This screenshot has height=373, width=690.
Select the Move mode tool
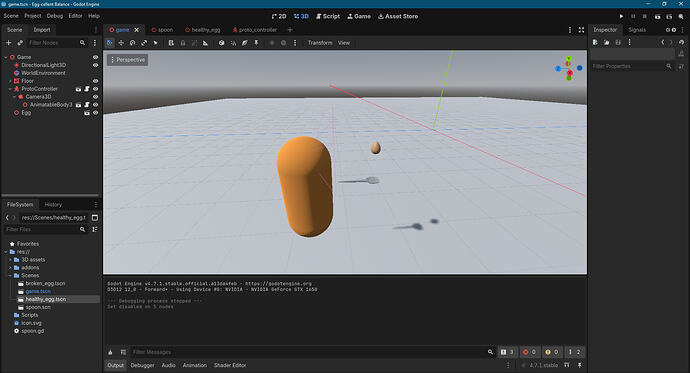[x=121, y=43]
